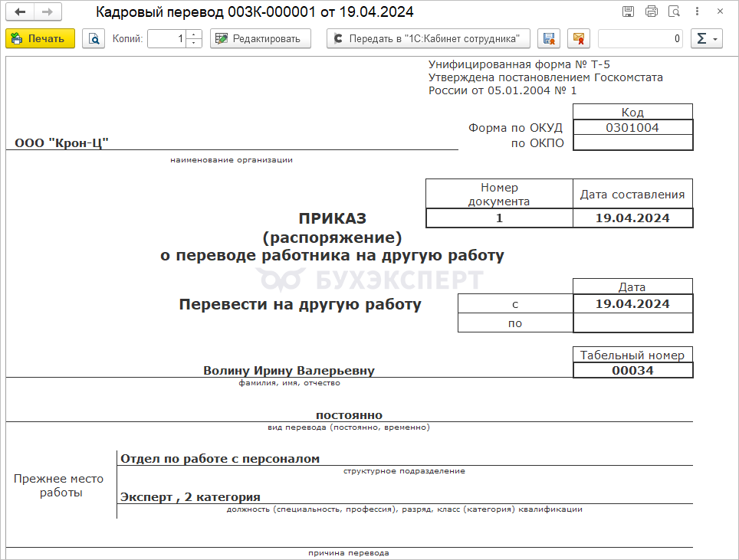Screen dimensions: 739x560
Task: Go back with the left arrow button
Action: [x=20, y=11]
